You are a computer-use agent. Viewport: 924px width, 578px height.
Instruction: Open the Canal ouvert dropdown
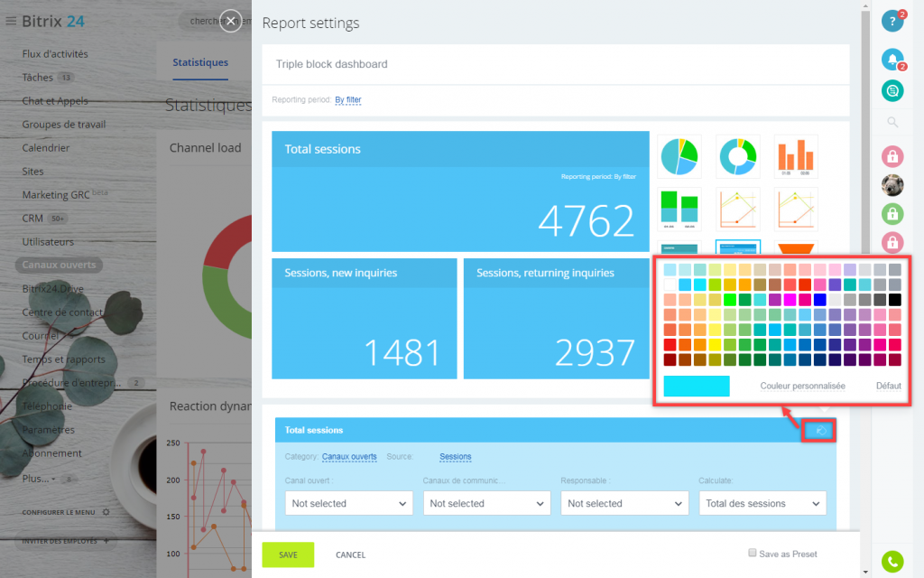(x=349, y=503)
